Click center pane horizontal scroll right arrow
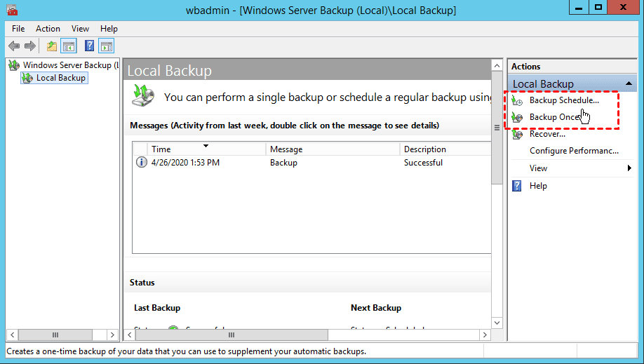Image resolution: width=644 pixels, height=364 pixels. click(x=485, y=335)
